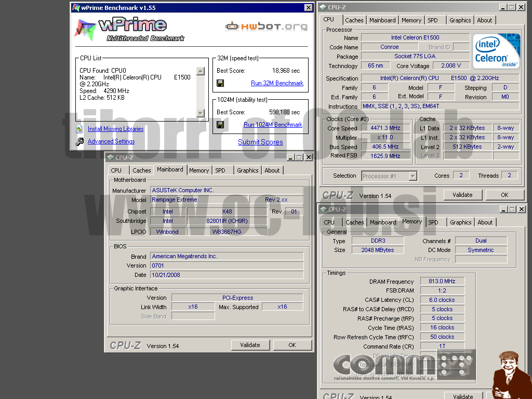Viewport: 532px width, 399px height.
Task: Click the BIOS Date value 10/21/2008
Action: [227, 275]
